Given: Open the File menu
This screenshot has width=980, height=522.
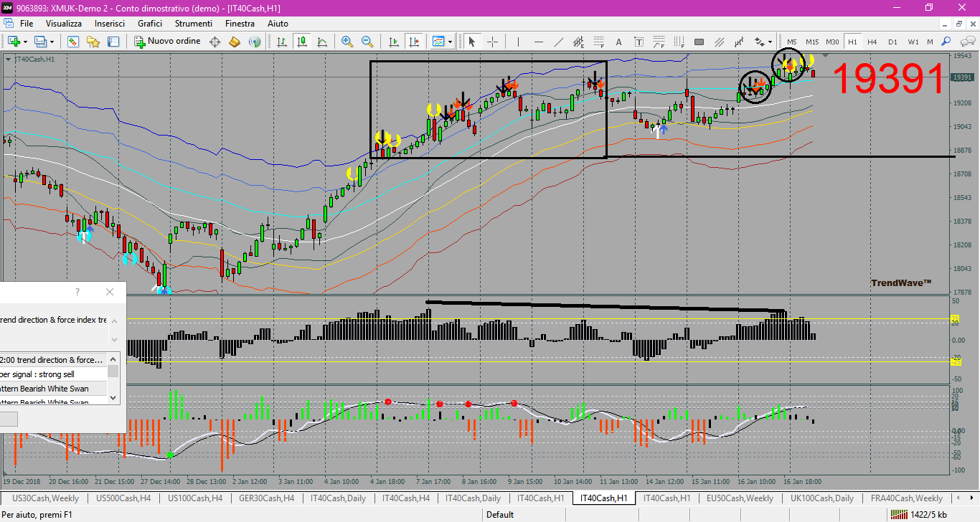Looking at the screenshot, I should coord(27,23).
